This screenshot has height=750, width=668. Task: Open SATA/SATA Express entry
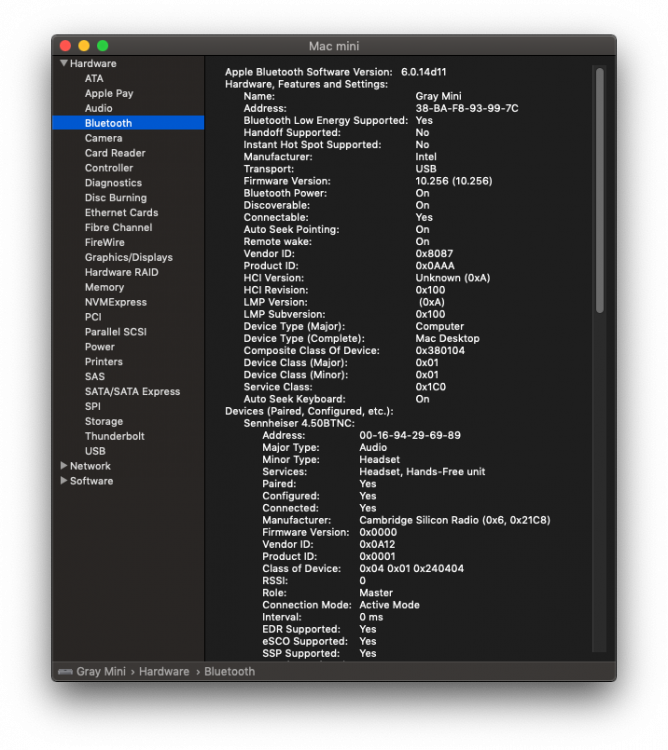pyautogui.click(x=132, y=391)
